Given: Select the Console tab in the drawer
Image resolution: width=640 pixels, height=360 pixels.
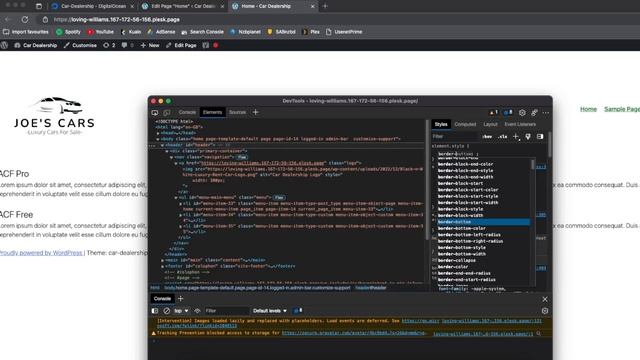Looking at the screenshot, I should (x=162, y=299).
